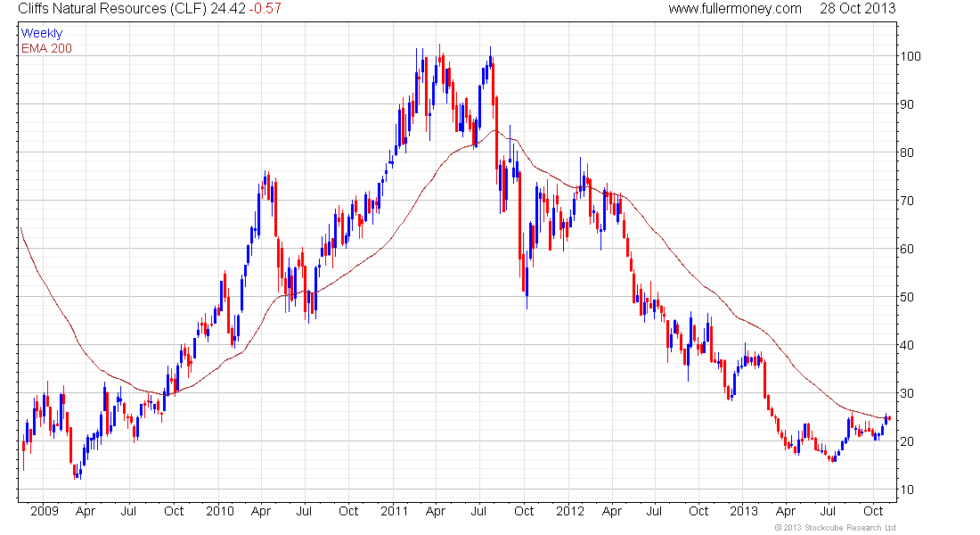Open the www.fullermoney.com link text

735,9
